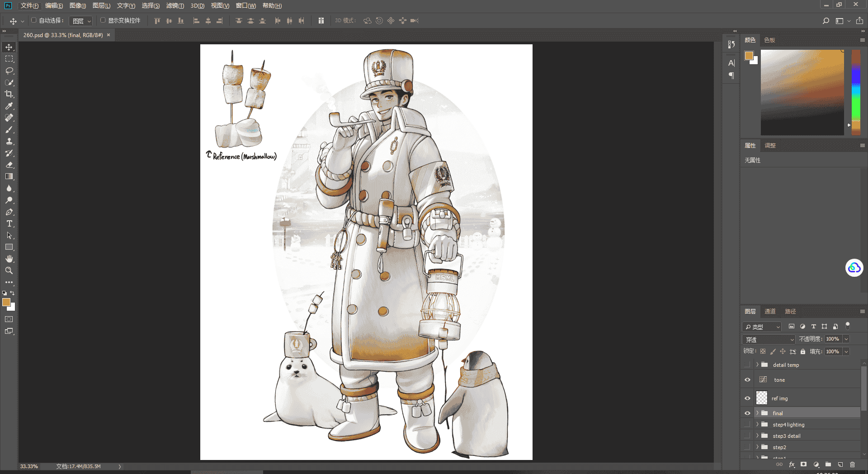Select the Brush tool

9,129
